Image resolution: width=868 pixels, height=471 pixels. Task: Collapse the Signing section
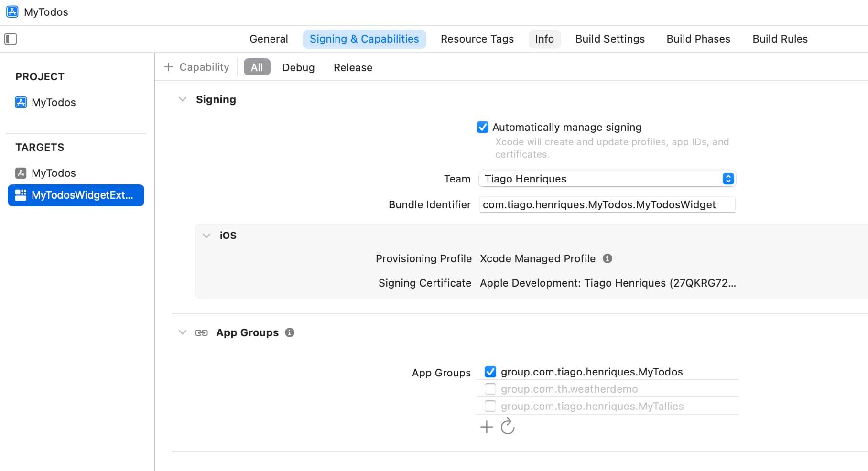pyautogui.click(x=183, y=99)
